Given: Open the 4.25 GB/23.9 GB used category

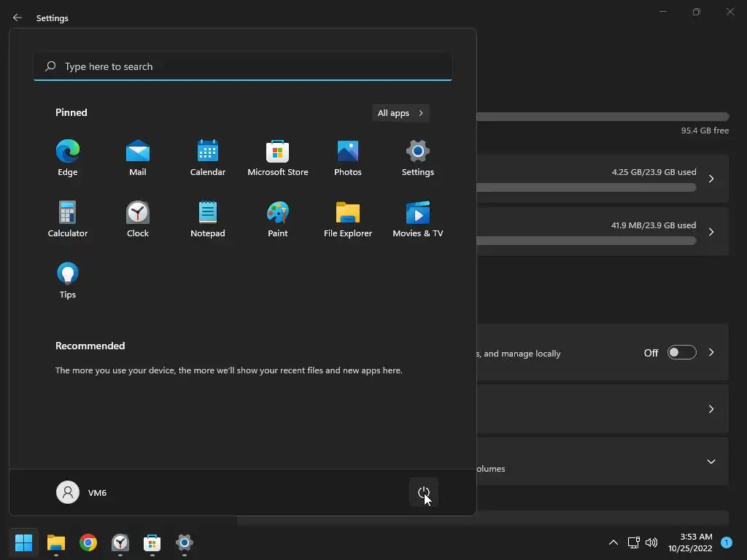Looking at the screenshot, I should pyautogui.click(x=602, y=179).
